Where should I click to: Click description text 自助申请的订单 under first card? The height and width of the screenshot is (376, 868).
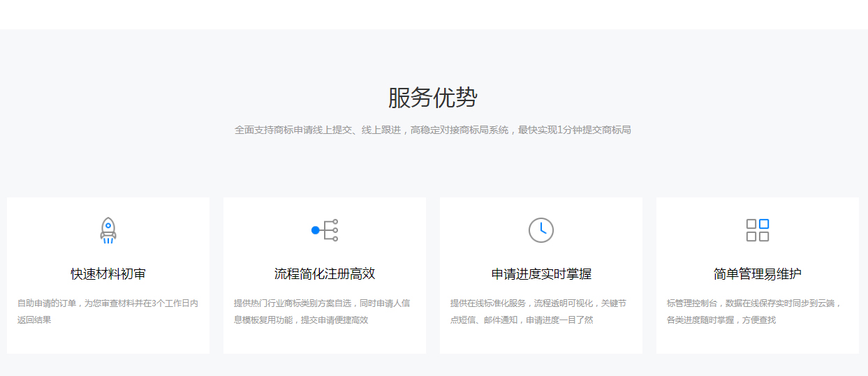tap(108, 312)
